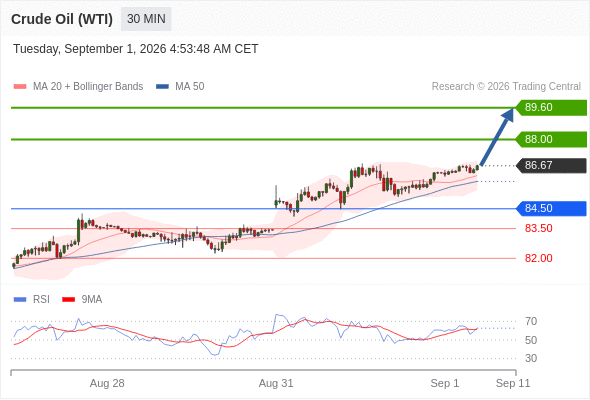The image size is (590, 400).
Task: Click the blue RSI legend swatch
Action: [20, 300]
